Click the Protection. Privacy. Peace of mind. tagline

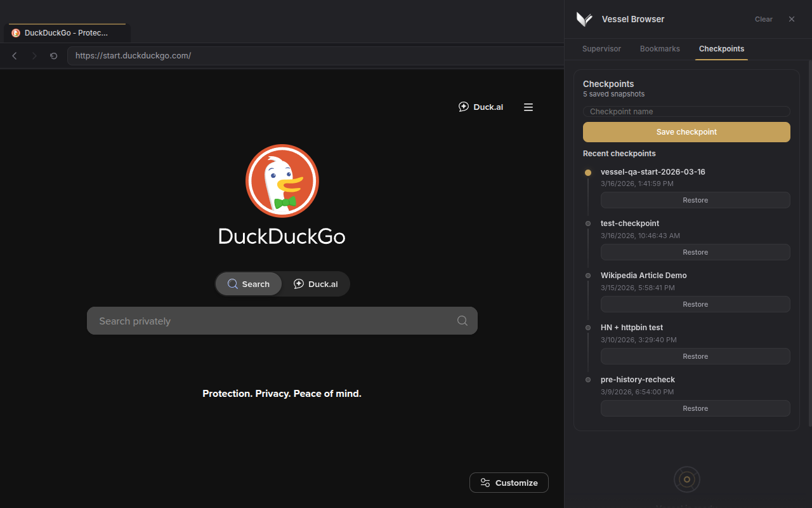click(x=282, y=394)
